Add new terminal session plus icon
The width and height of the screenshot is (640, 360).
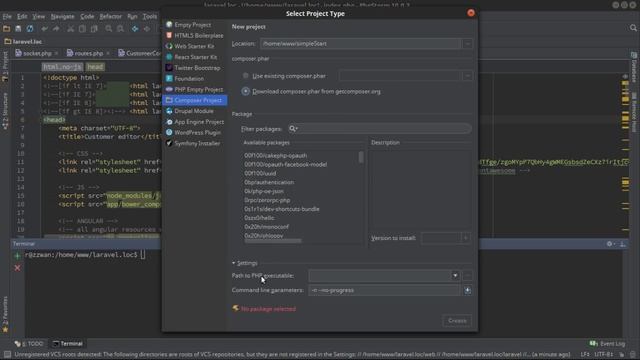17,256
